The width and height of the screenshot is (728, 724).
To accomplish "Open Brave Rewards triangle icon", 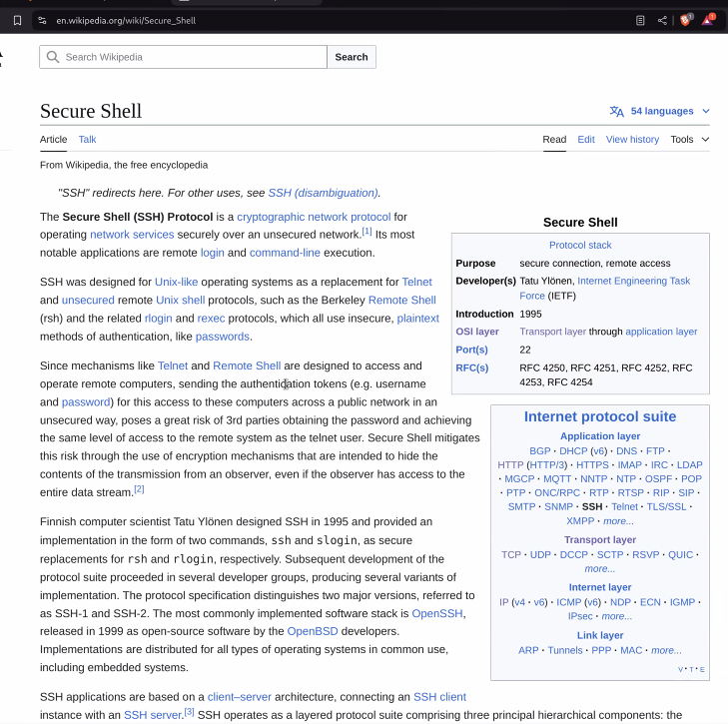I will pyautogui.click(x=708, y=20).
